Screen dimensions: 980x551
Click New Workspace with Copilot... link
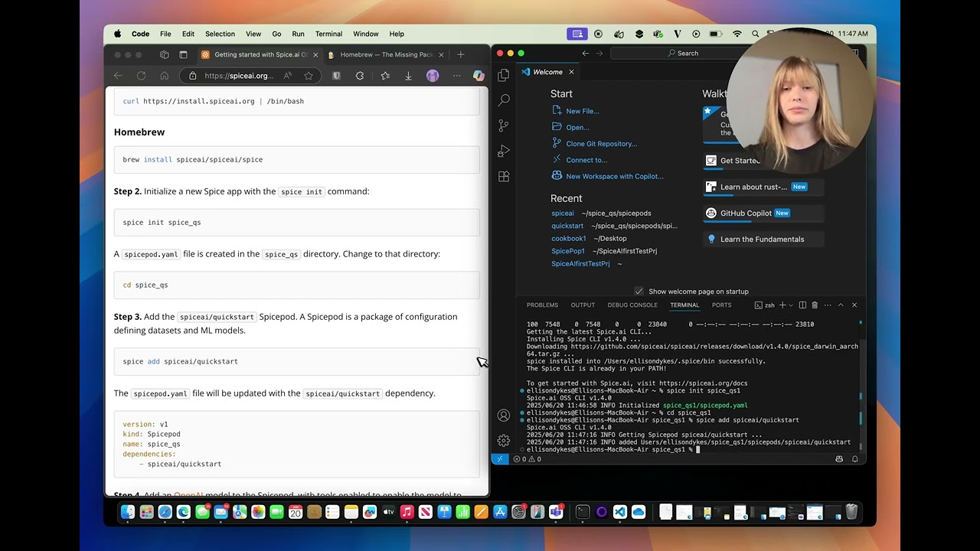click(614, 176)
